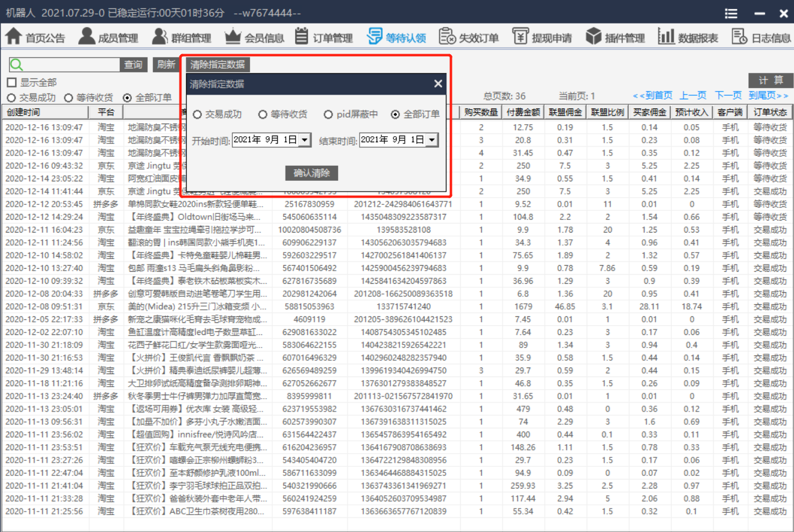Viewport: 794px width, 532px height.
Task: Open 订单管理 clipboard icon
Action: pos(302,37)
